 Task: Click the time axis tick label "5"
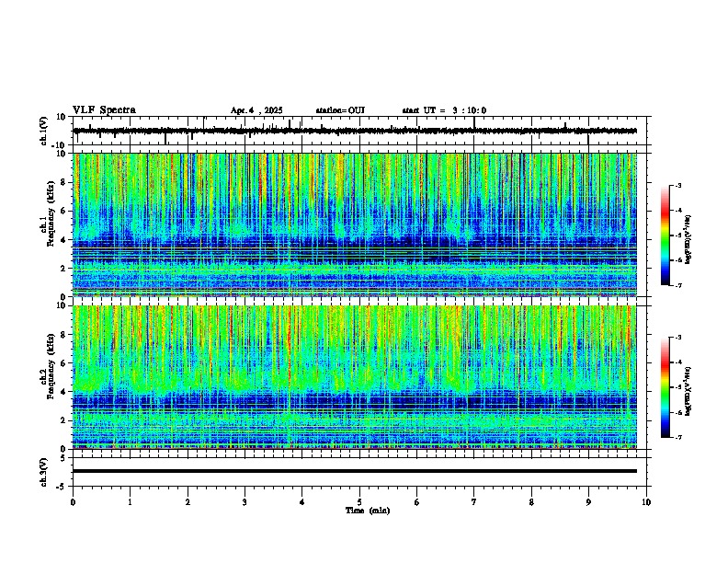(x=359, y=502)
